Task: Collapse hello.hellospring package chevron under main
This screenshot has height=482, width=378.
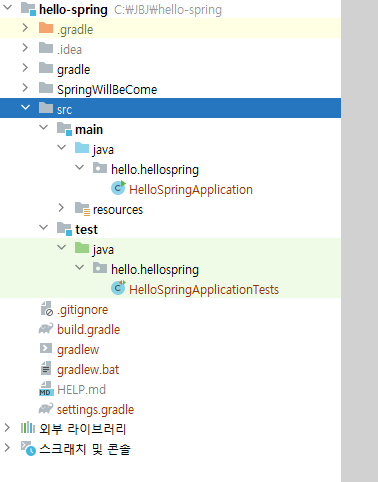Action: [x=79, y=168]
